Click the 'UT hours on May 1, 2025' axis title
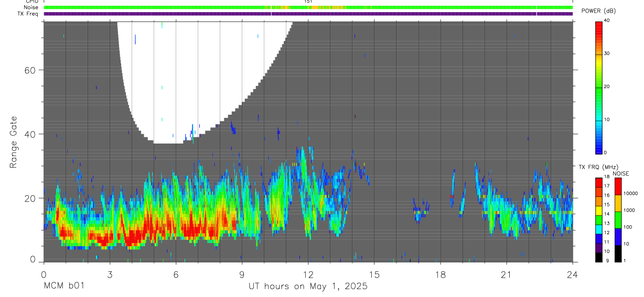644x297 pixels. [x=308, y=286]
